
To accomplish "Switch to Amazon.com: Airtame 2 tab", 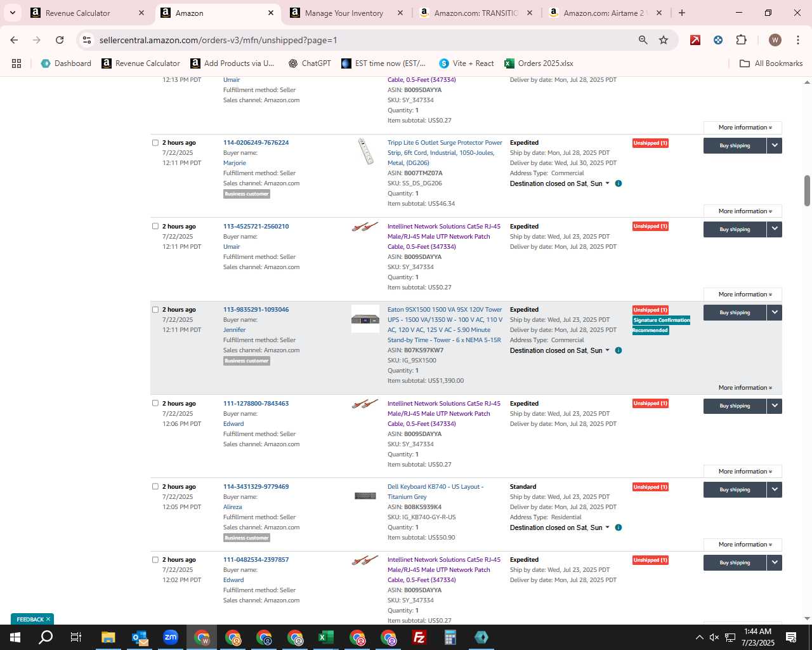I will click(x=605, y=13).
